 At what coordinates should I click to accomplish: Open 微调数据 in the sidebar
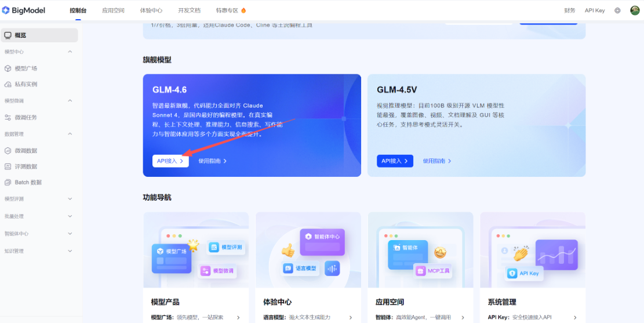[26, 151]
